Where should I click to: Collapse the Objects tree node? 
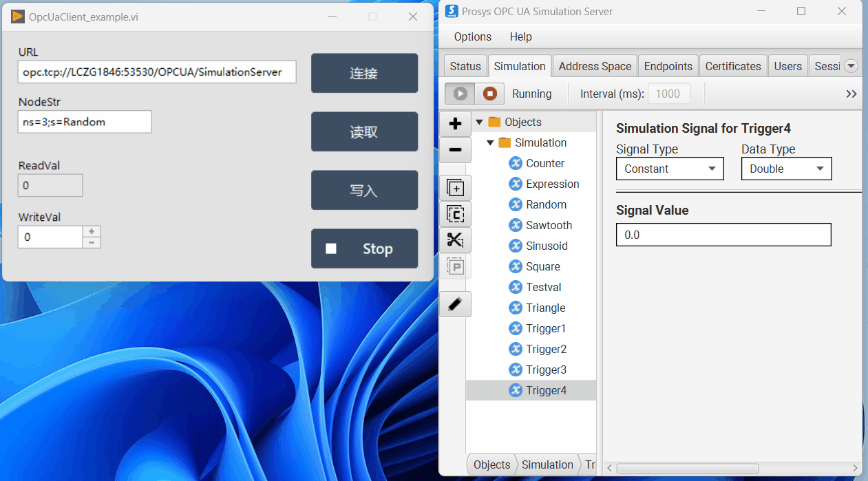479,122
